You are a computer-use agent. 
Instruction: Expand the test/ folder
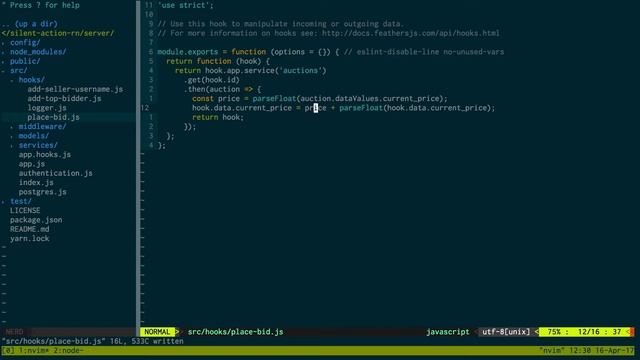coord(20,201)
